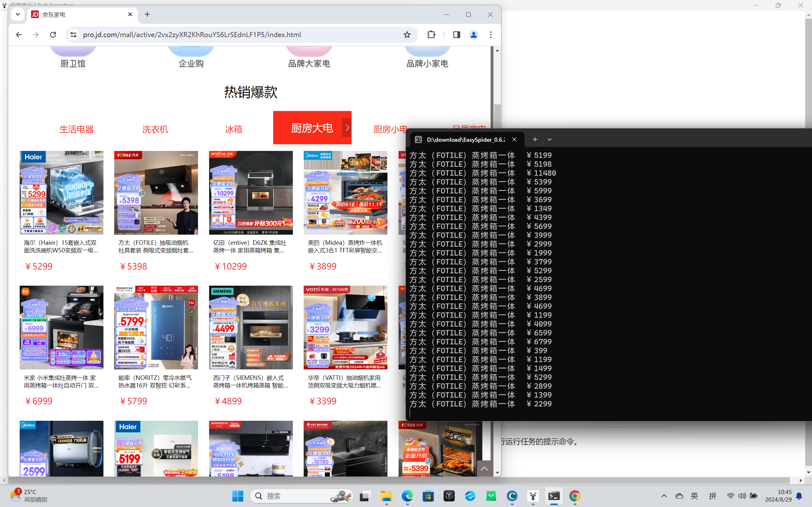
Task: Open Haier dishwasher product image
Action: pos(62,192)
